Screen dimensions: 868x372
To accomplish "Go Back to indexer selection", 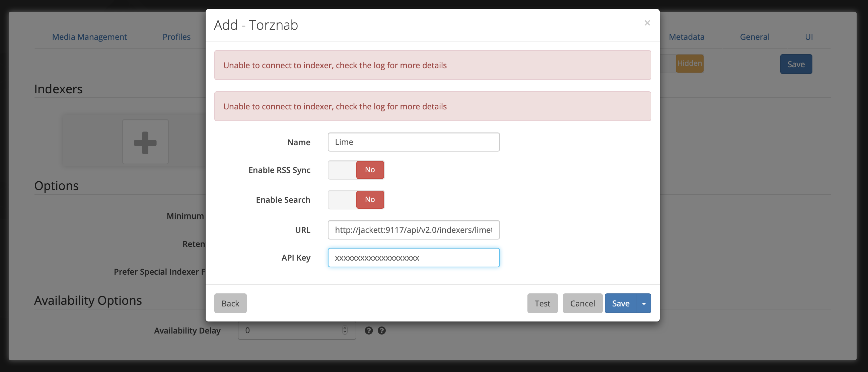I will pos(230,304).
